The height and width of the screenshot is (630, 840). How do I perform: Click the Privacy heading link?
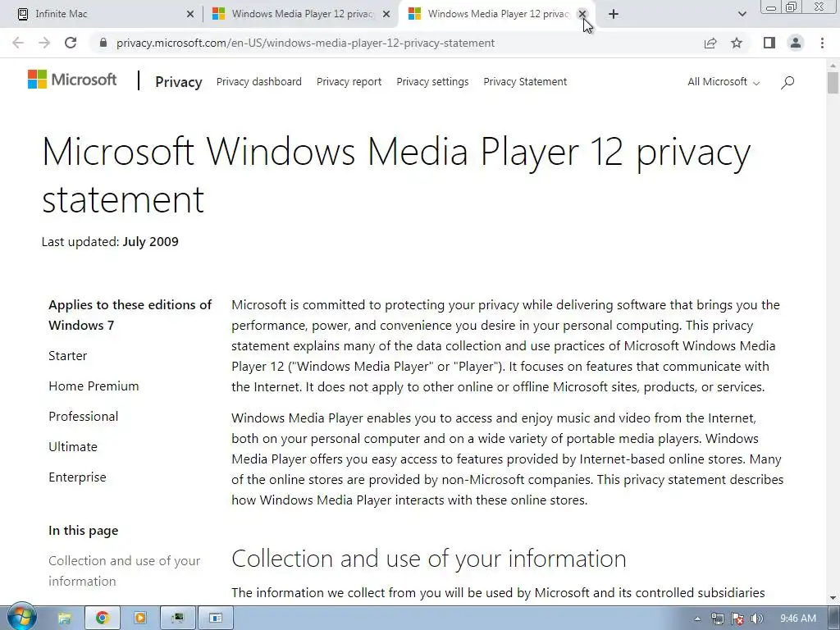pos(178,82)
